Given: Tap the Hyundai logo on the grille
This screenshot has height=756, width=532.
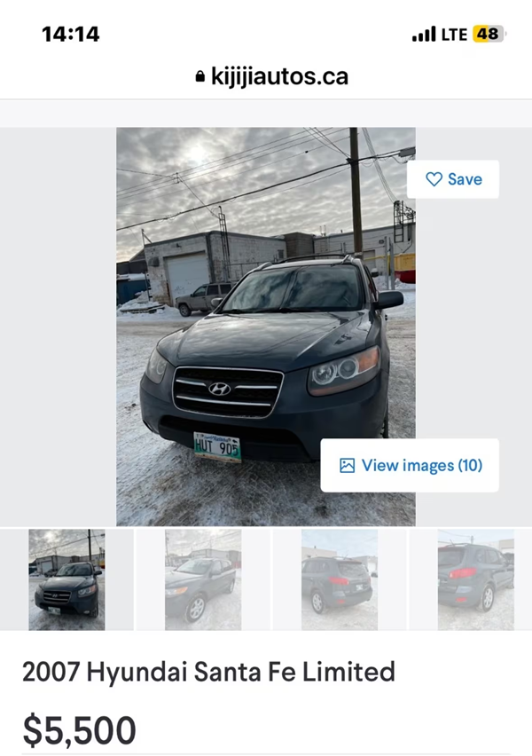Looking at the screenshot, I should (219, 389).
